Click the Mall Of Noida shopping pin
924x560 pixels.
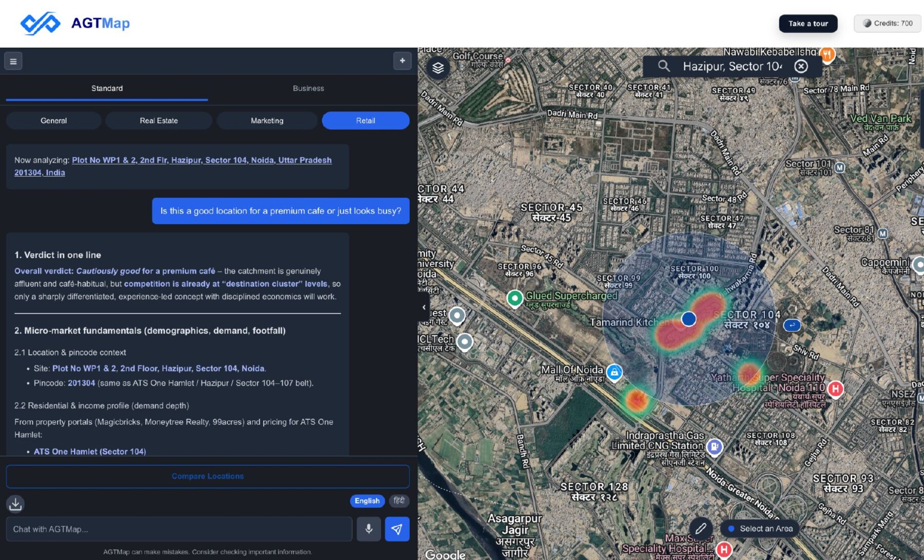tap(614, 373)
